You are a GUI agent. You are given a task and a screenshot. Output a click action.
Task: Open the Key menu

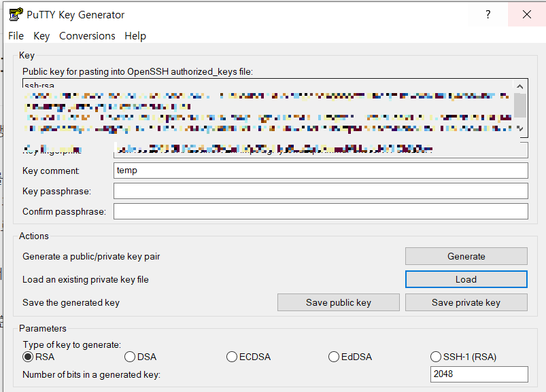pyautogui.click(x=41, y=36)
